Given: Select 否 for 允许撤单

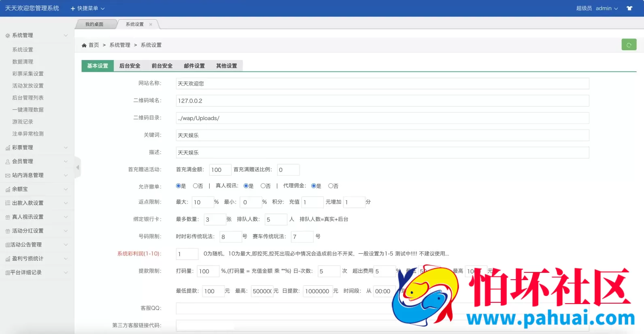Looking at the screenshot, I should pos(195,186).
